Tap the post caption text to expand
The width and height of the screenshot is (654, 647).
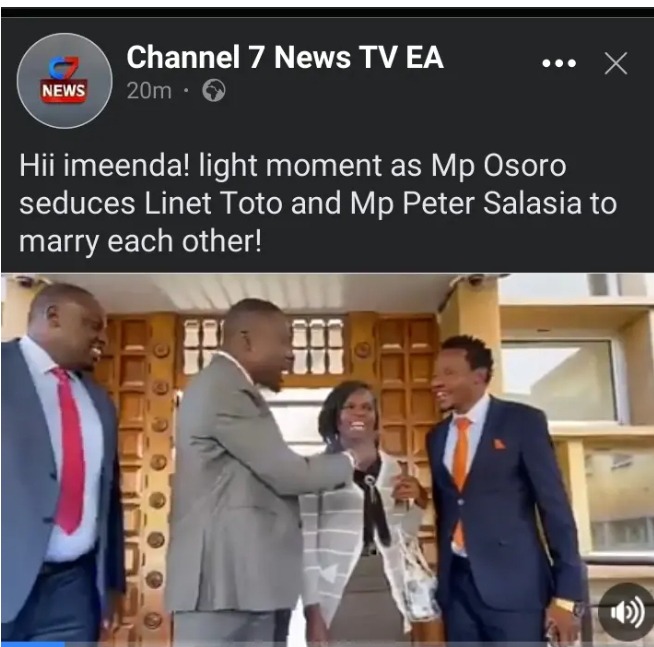(x=318, y=203)
